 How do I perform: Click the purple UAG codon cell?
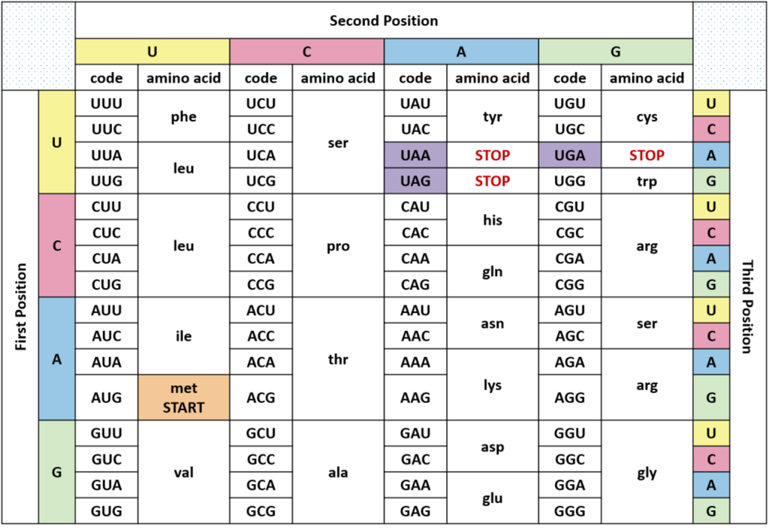click(x=415, y=181)
